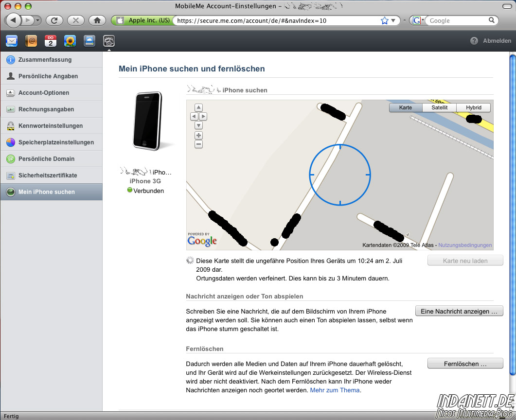This screenshot has height=420, width=516.
Task: Open Persönliche Domain in sidebar
Action: click(52, 159)
